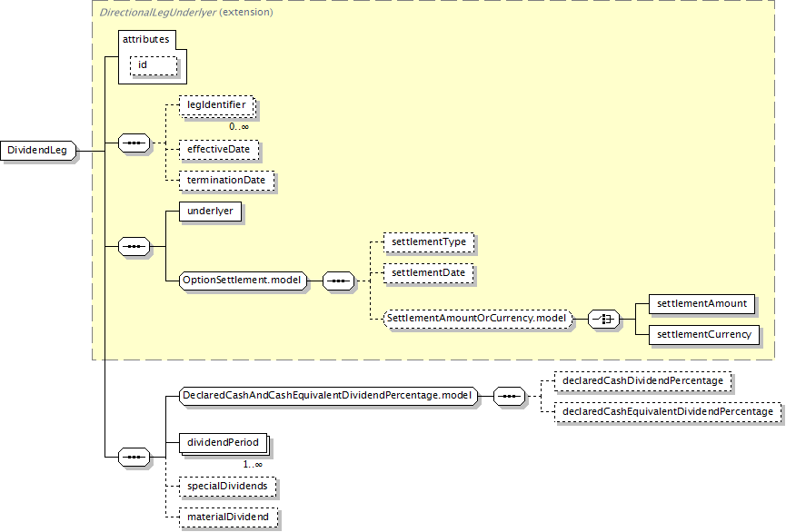Click the terminationDate element

click(226, 180)
